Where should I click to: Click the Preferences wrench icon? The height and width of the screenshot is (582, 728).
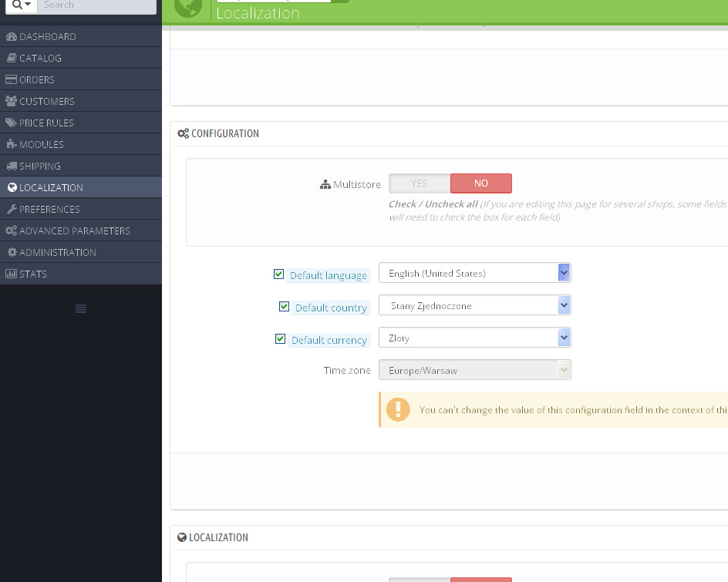pos(12,209)
